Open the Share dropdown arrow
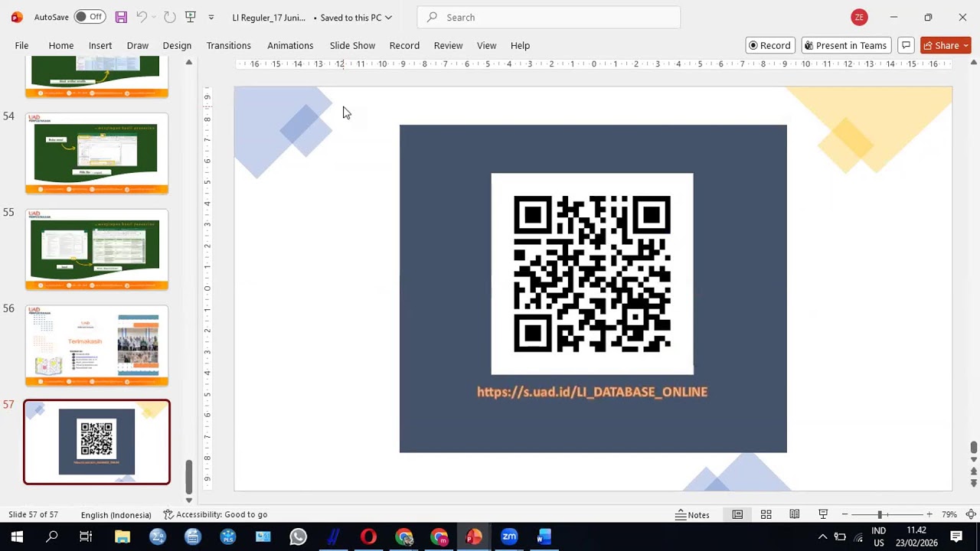The image size is (980, 551). (x=966, y=45)
